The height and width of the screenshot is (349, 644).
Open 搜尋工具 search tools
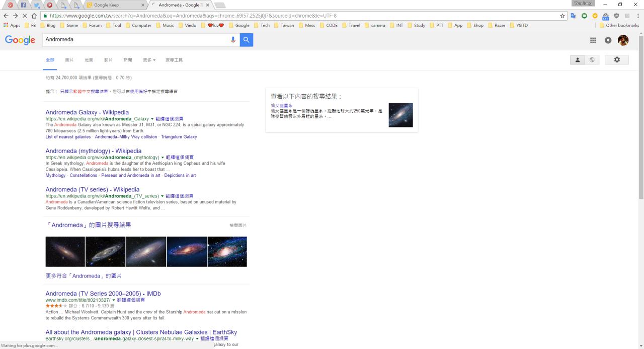tap(174, 60)
